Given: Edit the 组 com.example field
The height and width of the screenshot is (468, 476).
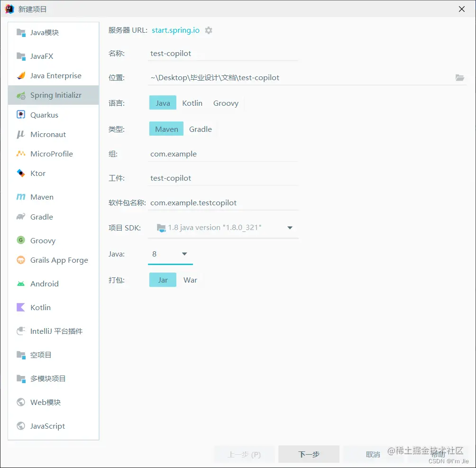Looking at the screenshot, I should tap(223, 154).
